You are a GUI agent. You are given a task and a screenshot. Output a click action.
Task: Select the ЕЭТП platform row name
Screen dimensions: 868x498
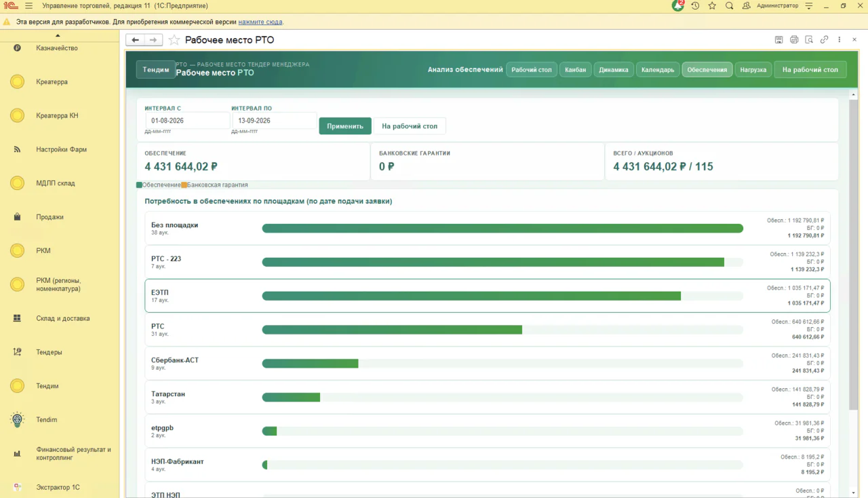[x=159, y=292]
